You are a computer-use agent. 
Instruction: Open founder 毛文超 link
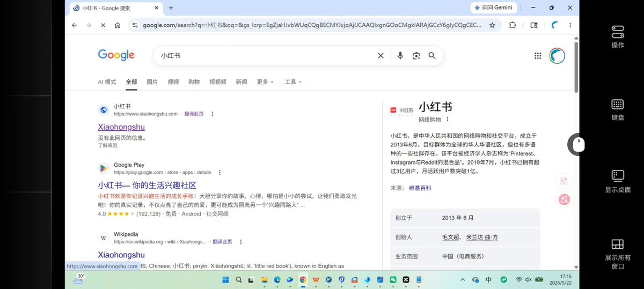click(451, 237)
